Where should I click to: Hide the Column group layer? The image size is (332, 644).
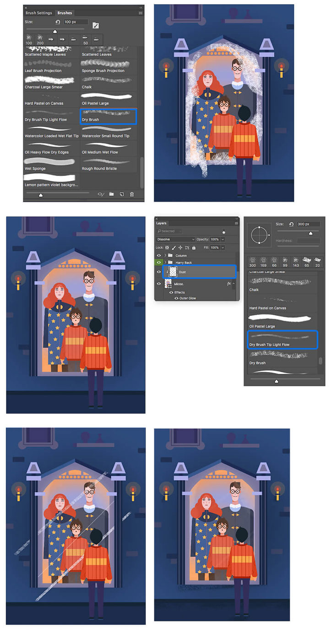click(159, 255)
